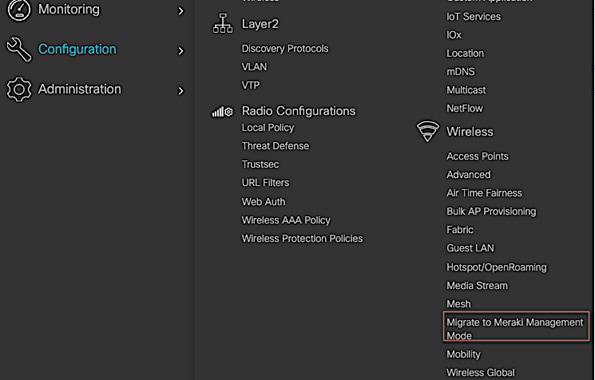Open the Administration menu item
595x380 pixels.
click(x=80, y=89)
